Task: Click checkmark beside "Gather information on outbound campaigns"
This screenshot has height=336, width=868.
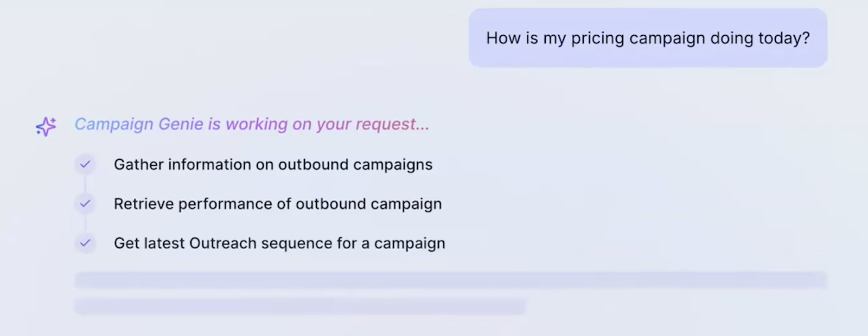Action: tap(85, 164)
